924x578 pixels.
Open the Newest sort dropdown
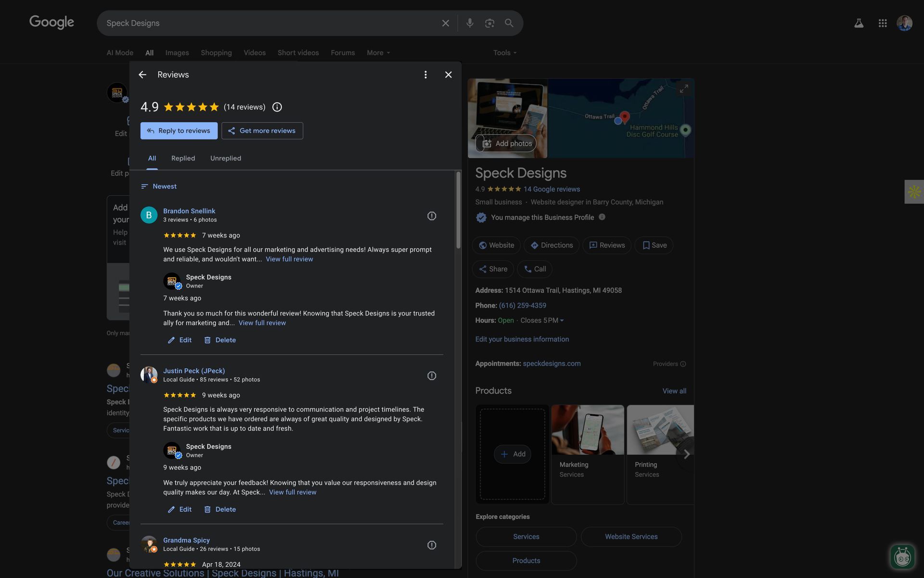(x=159, y=186)
